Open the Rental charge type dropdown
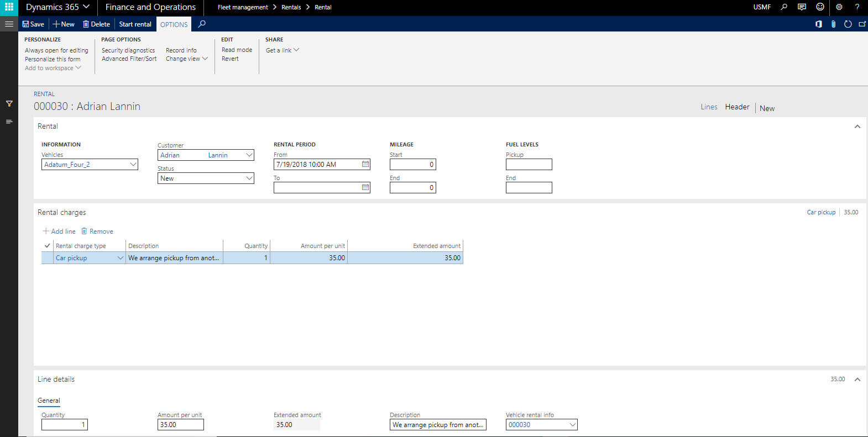The image size is (868, 437). coord(120,258)
